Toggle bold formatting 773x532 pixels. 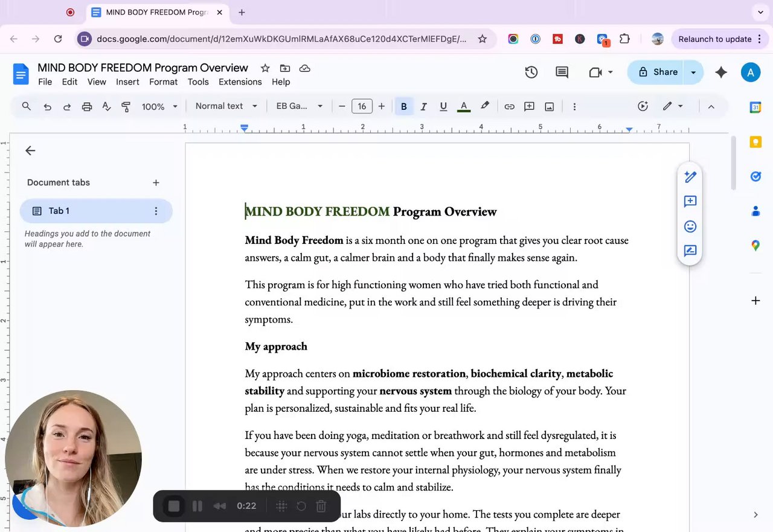404,107
